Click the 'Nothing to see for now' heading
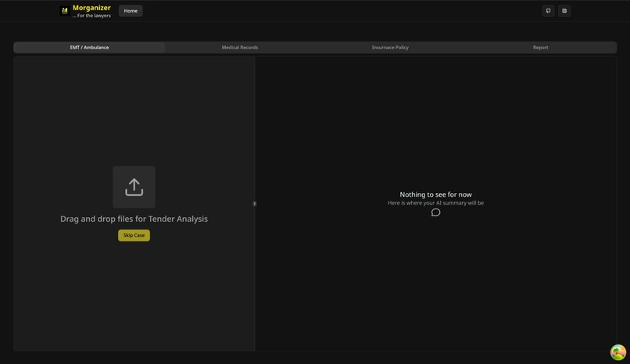 pyautogui.click(x=435, y=194)
